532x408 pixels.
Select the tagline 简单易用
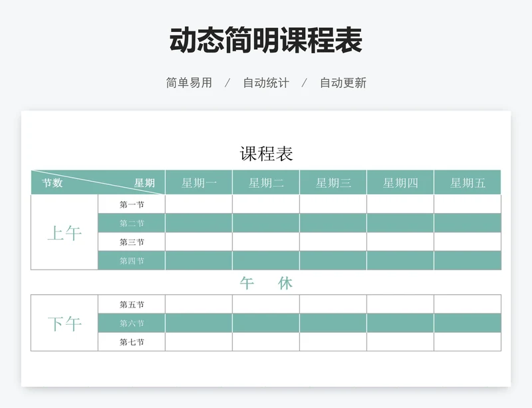click(189, 83)
